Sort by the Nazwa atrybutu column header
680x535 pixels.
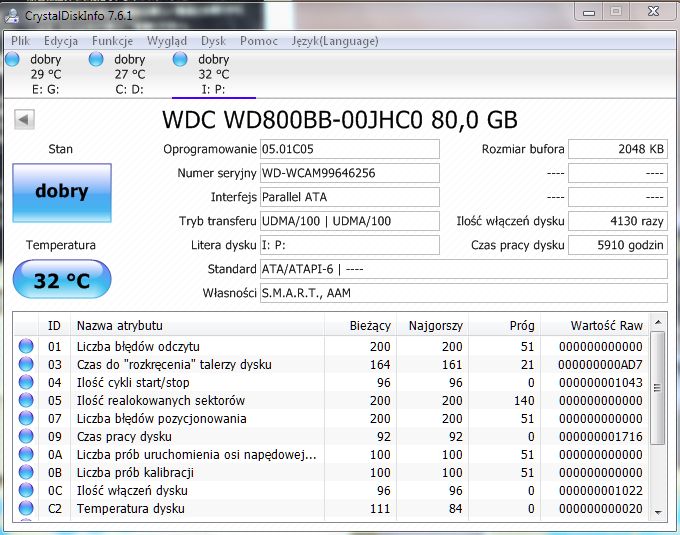(x=197, y=325)
